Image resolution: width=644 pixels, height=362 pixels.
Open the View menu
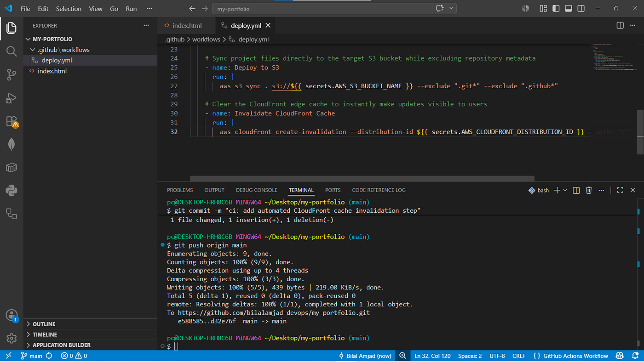click(96, 9)
